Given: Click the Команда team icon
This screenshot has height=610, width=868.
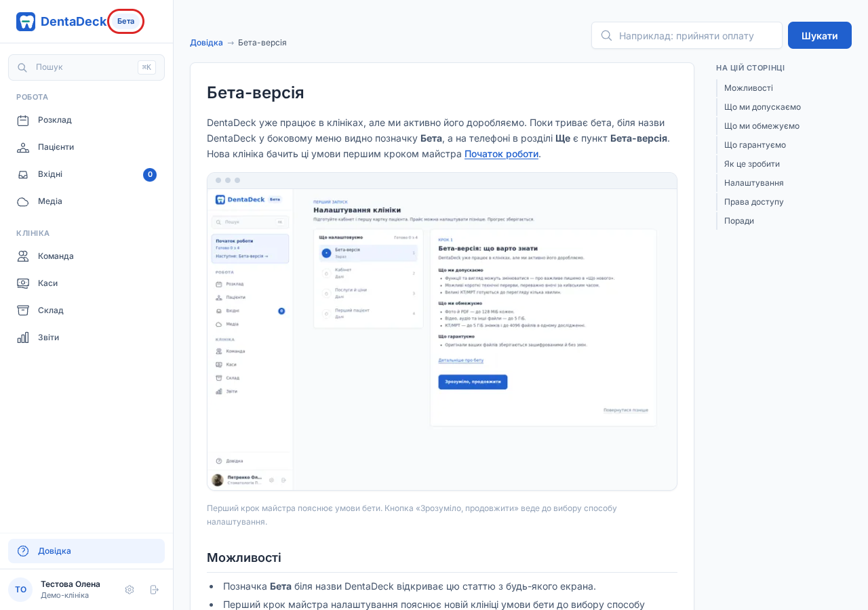Looking at the screenshot, I should pyautogui.click(x=23, y=256).
